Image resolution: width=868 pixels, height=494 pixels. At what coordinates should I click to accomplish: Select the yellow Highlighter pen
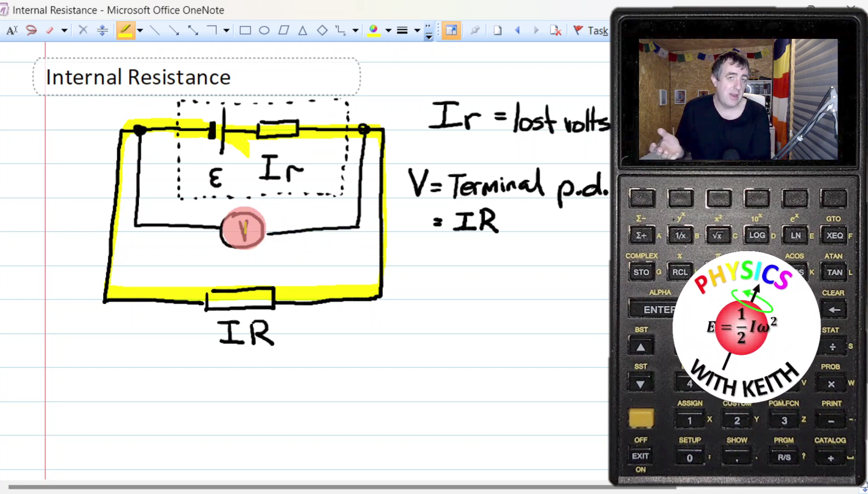point(126,30)
